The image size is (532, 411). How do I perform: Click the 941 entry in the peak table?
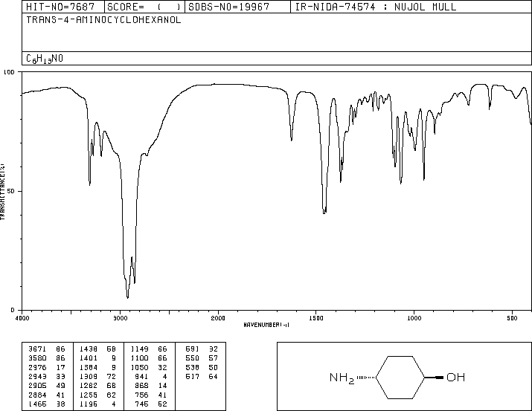(142, 376)
